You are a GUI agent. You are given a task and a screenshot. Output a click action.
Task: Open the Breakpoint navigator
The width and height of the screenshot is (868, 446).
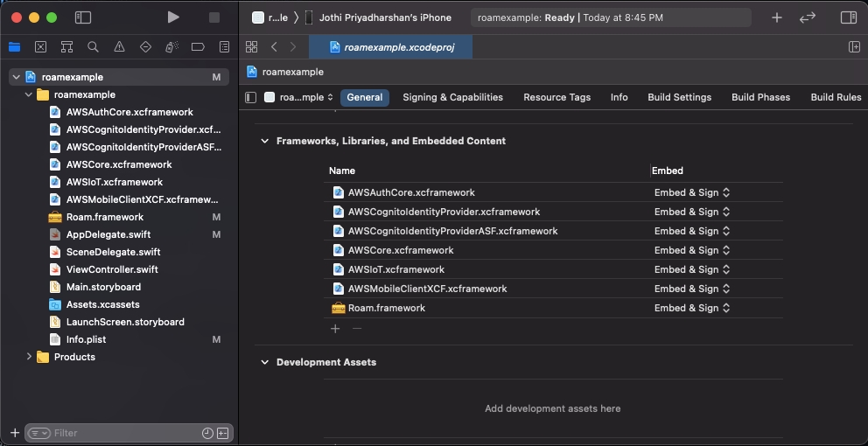198,47
